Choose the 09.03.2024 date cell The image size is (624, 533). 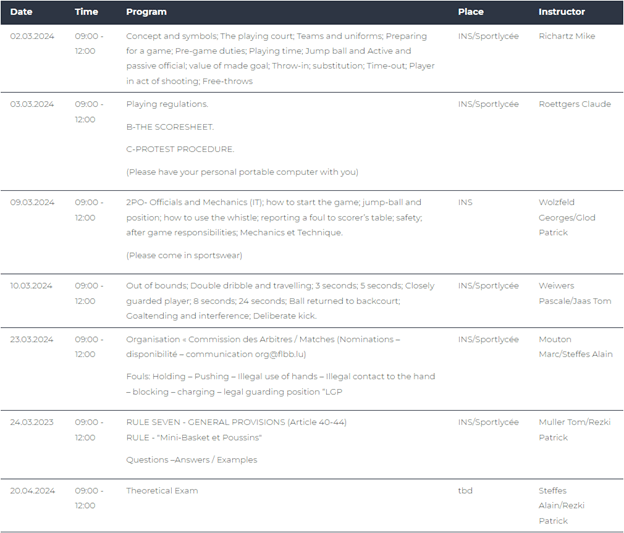point(32,202)
